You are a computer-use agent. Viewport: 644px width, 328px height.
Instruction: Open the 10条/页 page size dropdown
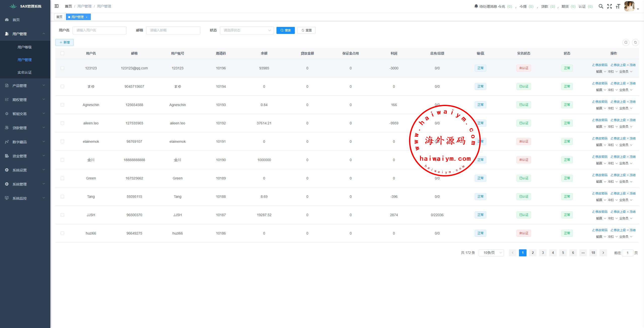pyautogui.click(x=491, y=253)
